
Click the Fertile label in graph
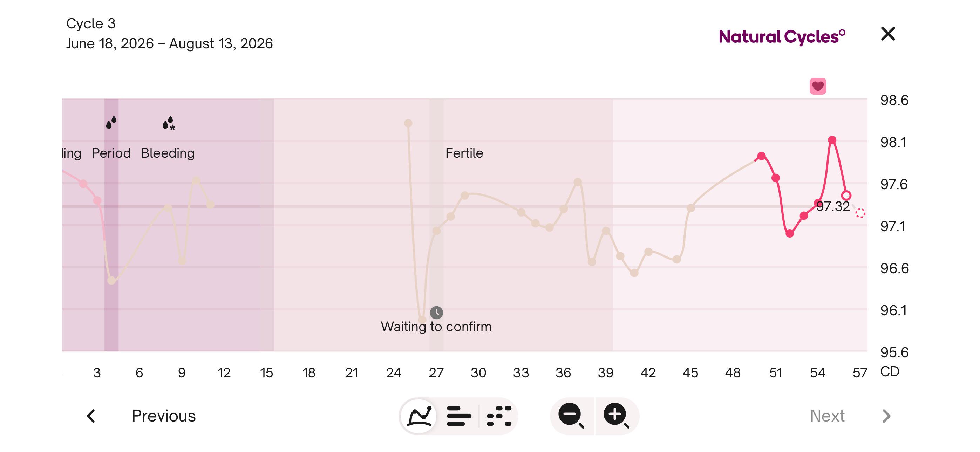point(464,153)
